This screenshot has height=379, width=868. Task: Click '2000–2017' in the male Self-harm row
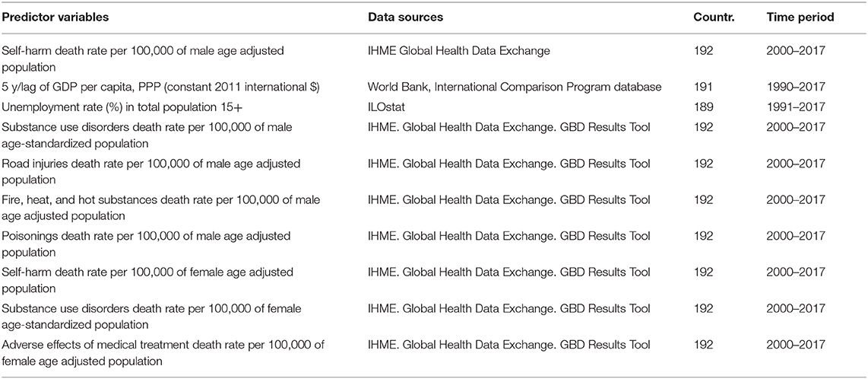pyautogui.click(x=796, y=51)
